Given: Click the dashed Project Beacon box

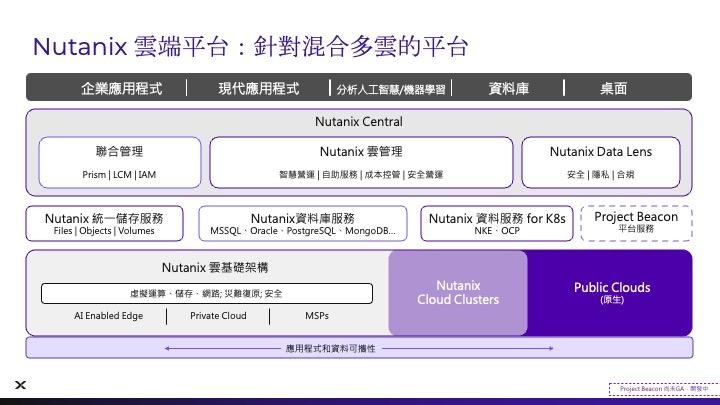Looking at the screenshot, I should pyautogui.click(x=636, y=223).
